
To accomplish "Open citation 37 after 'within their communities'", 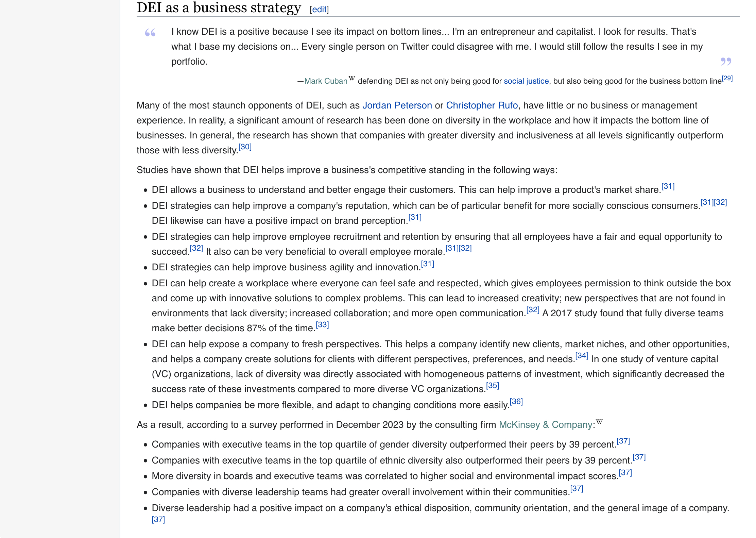I will (x=577, y=489).
